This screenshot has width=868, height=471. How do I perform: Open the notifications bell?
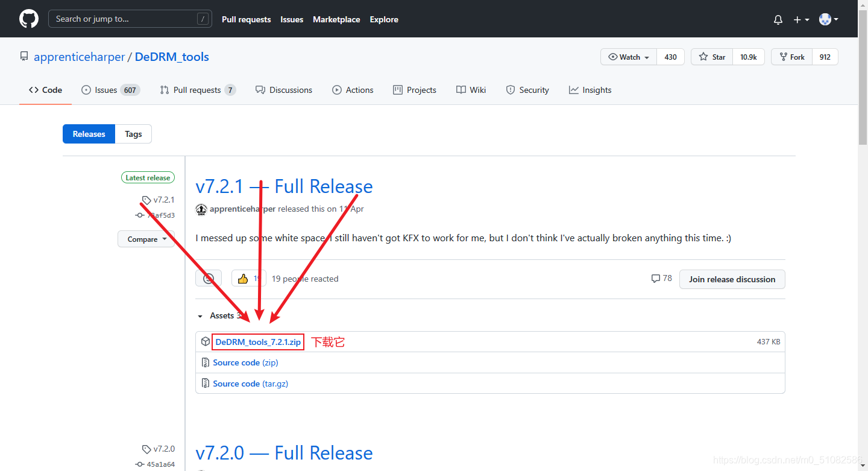(x=778, y=19)
